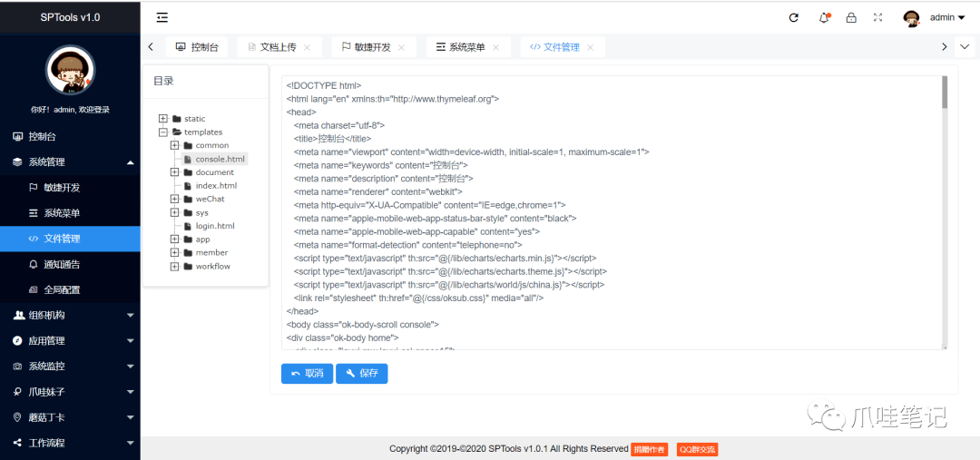Expand the weChat folder node

point(175,199)
